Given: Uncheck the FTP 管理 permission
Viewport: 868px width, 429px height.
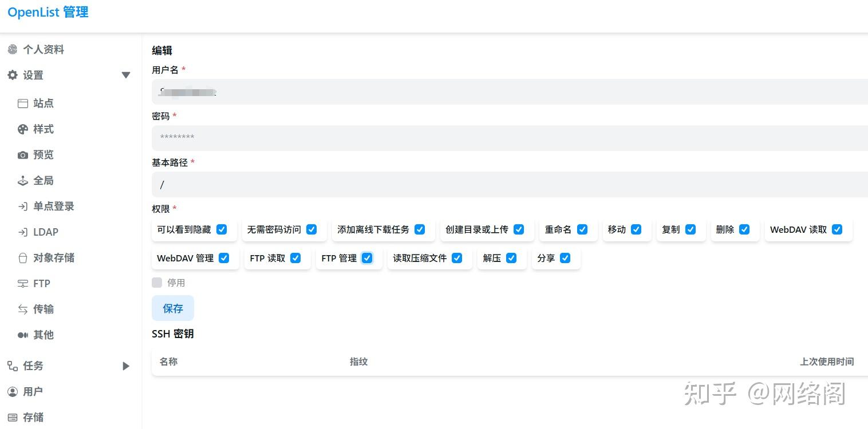Looking at the screenshot, I should 367,258.
